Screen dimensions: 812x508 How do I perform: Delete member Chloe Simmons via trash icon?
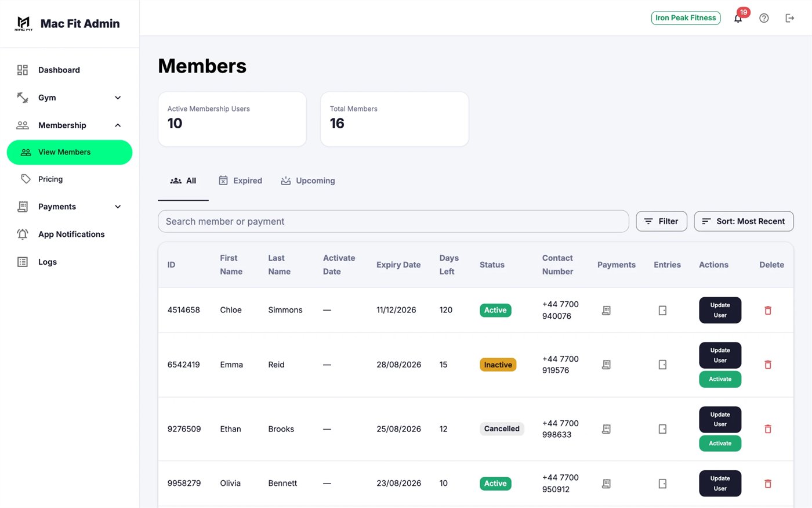[768, 311]
